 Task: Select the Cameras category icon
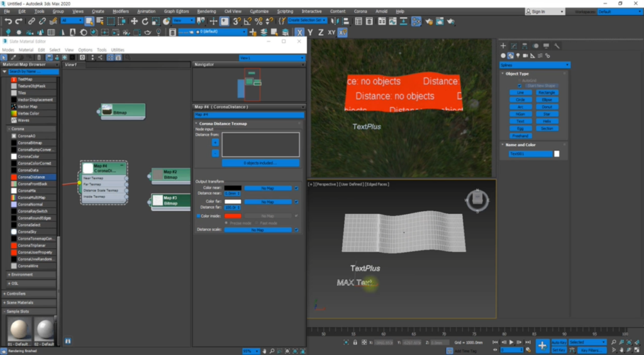tap(525, 55)
